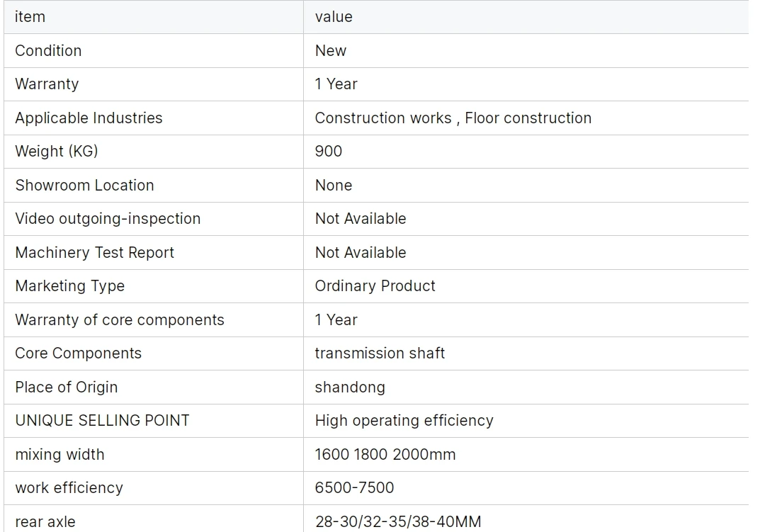Click the '28-30/32-35/38-40MM' rear axle value

[x=397, y=522]
